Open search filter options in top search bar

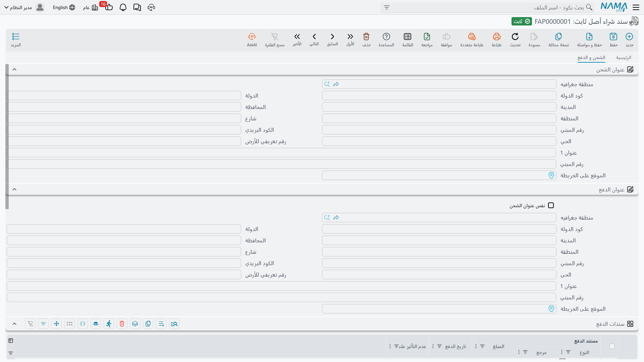387,7
